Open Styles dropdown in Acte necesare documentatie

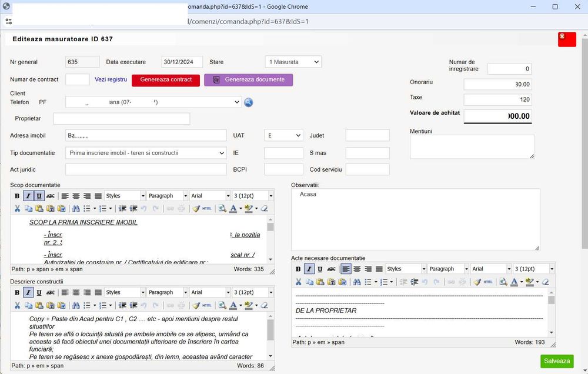[x=406, y=269]
